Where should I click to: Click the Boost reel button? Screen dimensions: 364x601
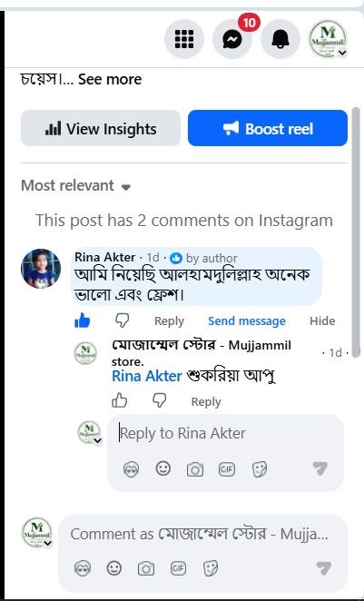(x=268, y=128)
